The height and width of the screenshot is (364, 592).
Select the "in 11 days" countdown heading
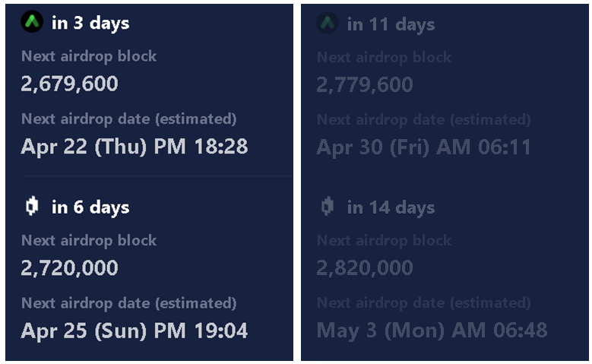click(390, 24)
